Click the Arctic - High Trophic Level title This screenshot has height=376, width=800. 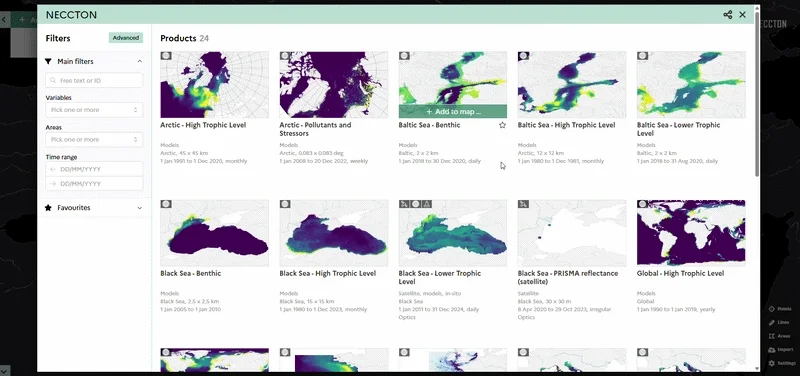203,125
